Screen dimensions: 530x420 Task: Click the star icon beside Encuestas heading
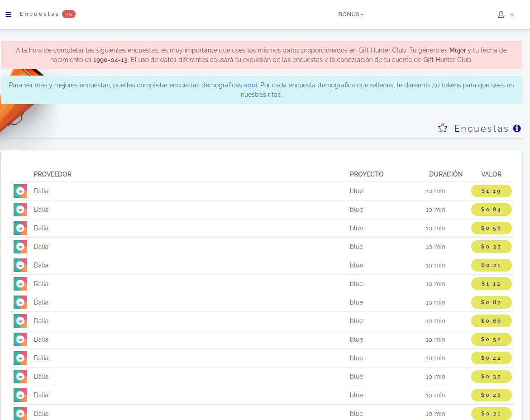click(x=443, y=128)
